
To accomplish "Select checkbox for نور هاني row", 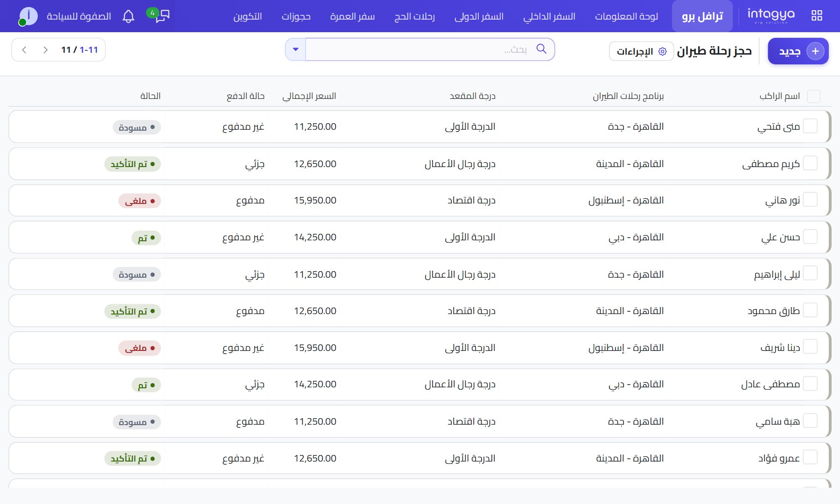I will pos(811,199).
